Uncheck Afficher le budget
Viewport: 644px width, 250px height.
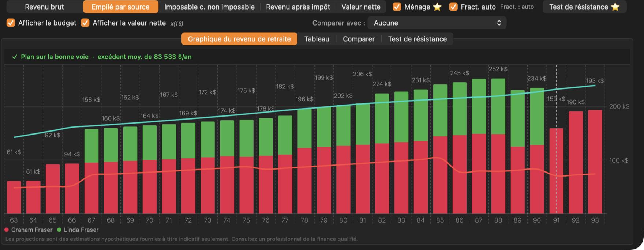pos(11,23)
